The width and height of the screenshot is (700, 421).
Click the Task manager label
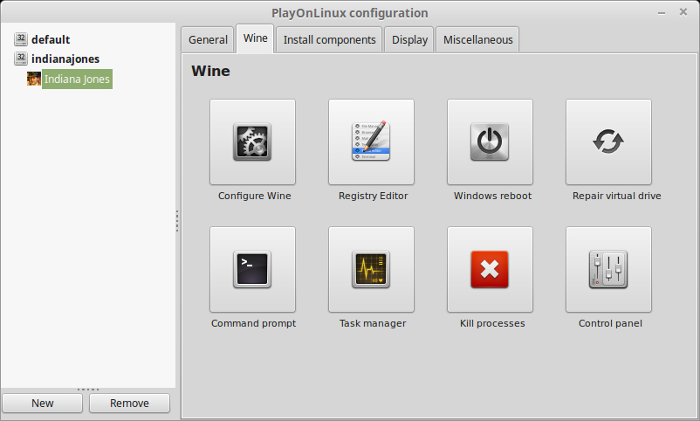pos(373,323)
